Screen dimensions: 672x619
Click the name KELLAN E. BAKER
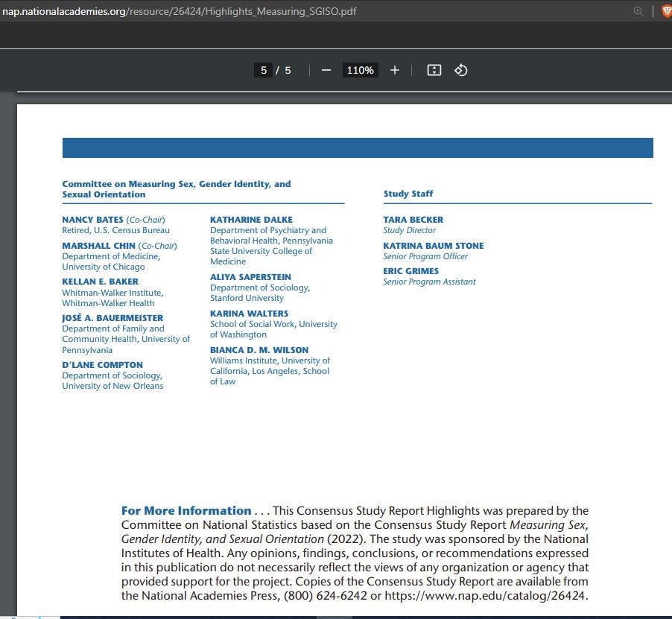coord(101,282)
